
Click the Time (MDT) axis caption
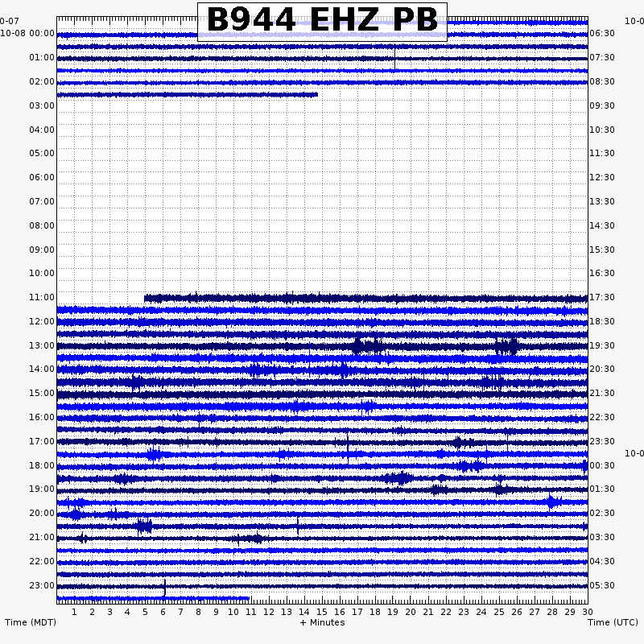tap(31, 622)
